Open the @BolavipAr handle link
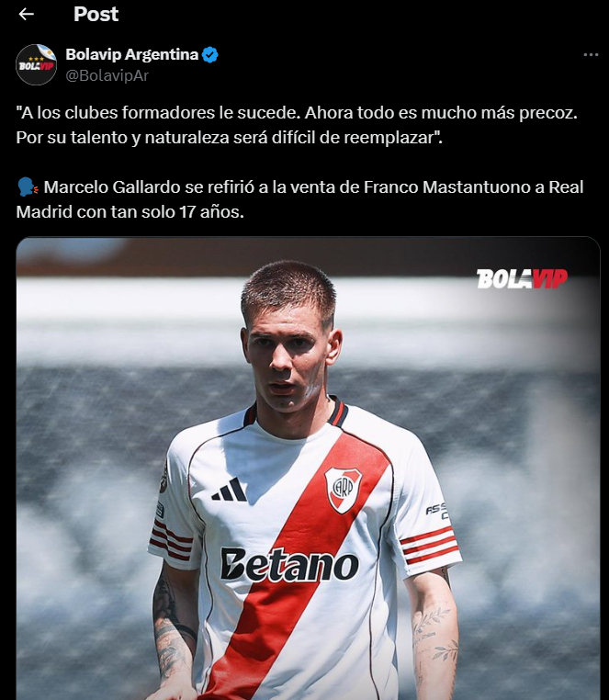609x700 pixels. pos(107,75)
